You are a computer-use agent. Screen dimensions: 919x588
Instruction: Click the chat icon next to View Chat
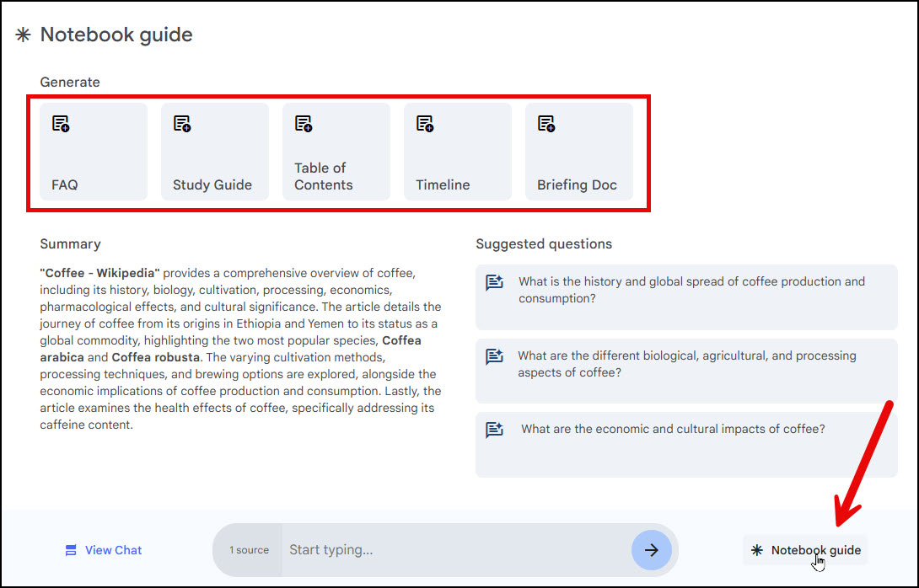72,550
